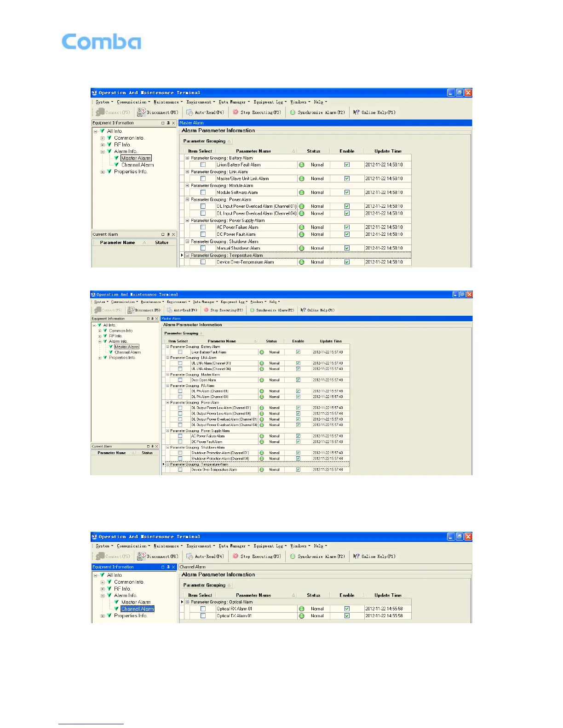Uncheck Enable box for Door Open Alarm
The height and width of the screenshot is (728, 563).
[x=298, y=380]
